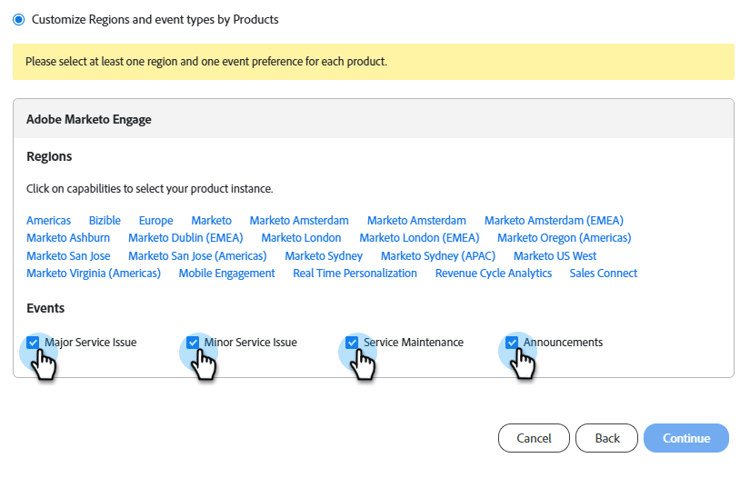The width and height of the screenshot is (750, 478).
Task: Select the Americas region link
Action: pos(48,220)
